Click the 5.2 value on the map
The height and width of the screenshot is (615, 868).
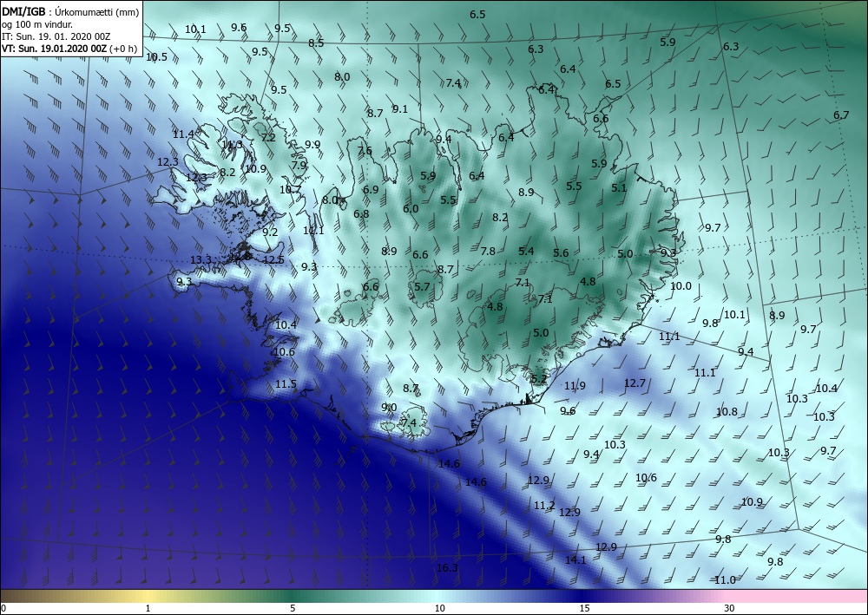point(539,379)
